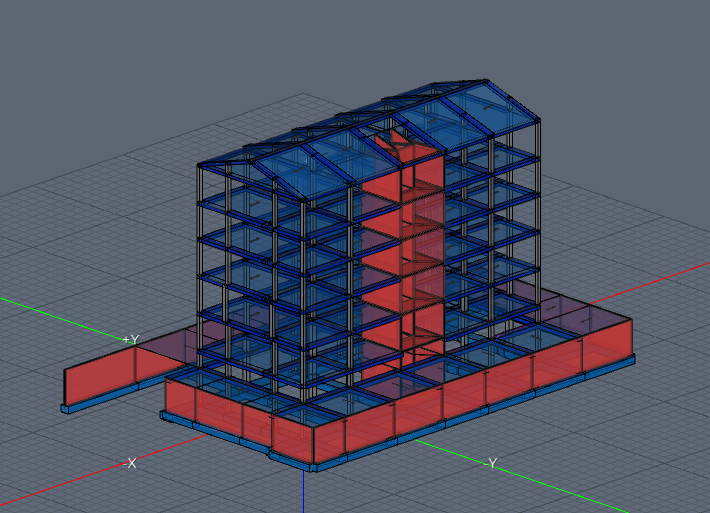Select the blue footing under the detached left wall
The image size is (710, 513).
100,402
